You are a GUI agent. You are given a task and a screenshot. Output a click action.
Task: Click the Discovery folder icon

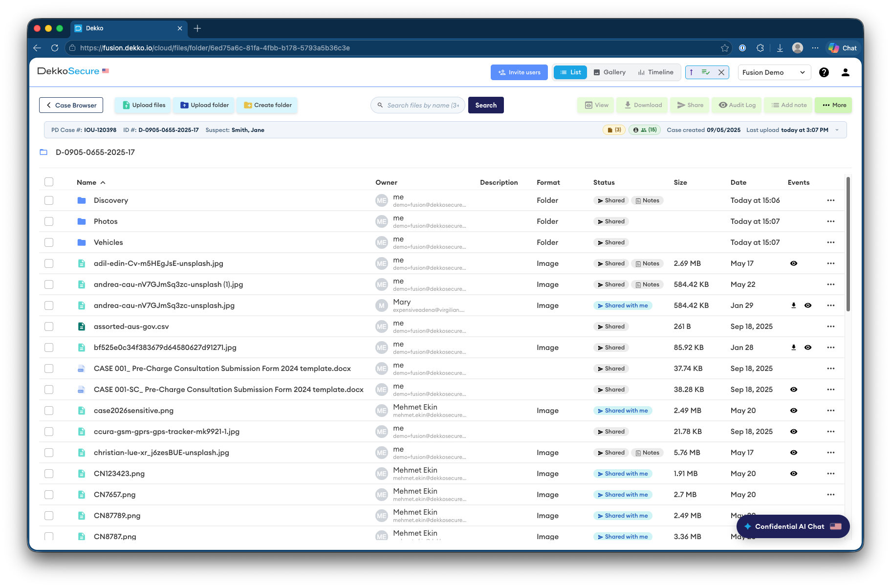tap(82, 200)
